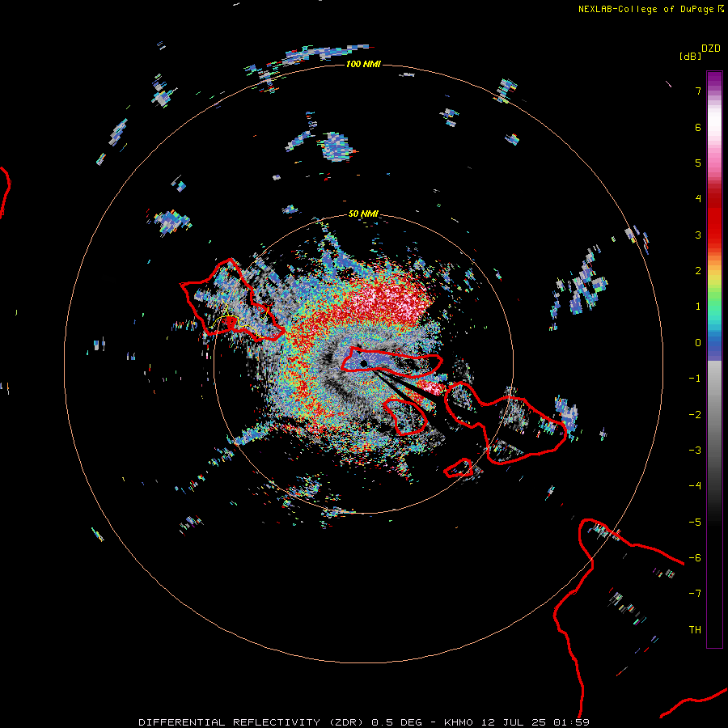
Task: Click the -1 value on the colorbar scale
Action: [x=695, y=379]
